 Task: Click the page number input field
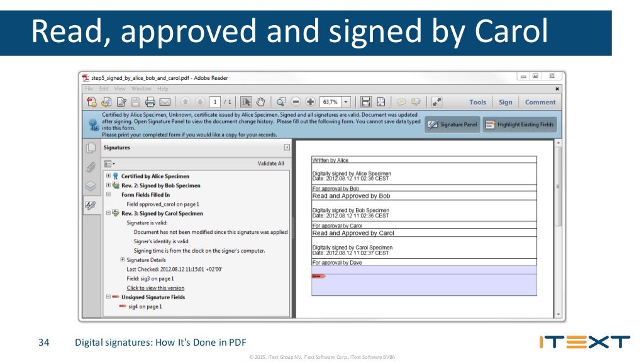pyautogui.click(x=215, y=102)
